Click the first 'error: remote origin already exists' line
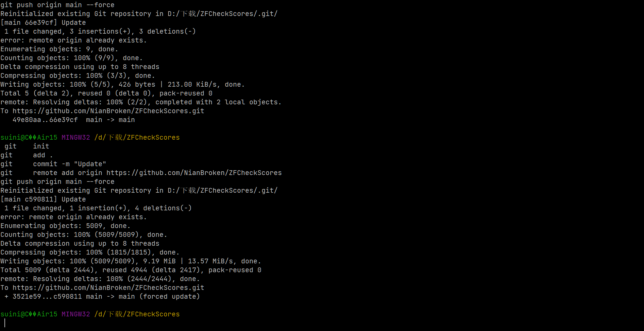The image size is (644, 331). pyautogui.click(x=74, y=40)
